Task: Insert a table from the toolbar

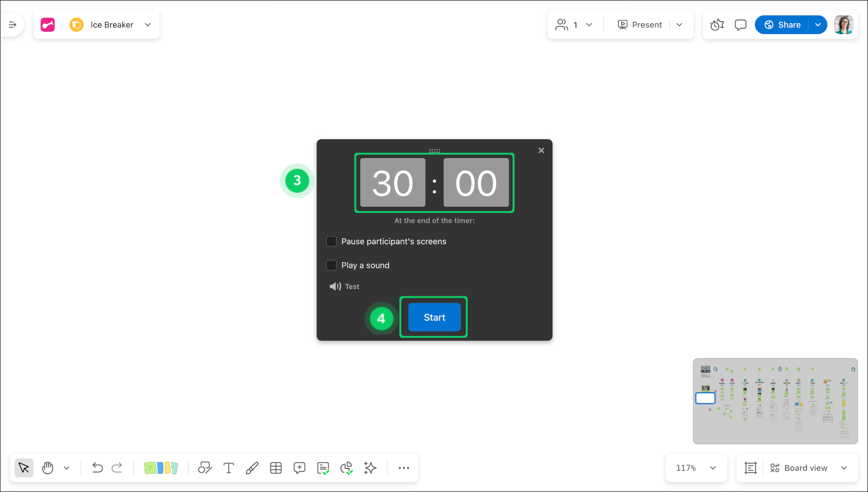Action: [x=276, y=467]
